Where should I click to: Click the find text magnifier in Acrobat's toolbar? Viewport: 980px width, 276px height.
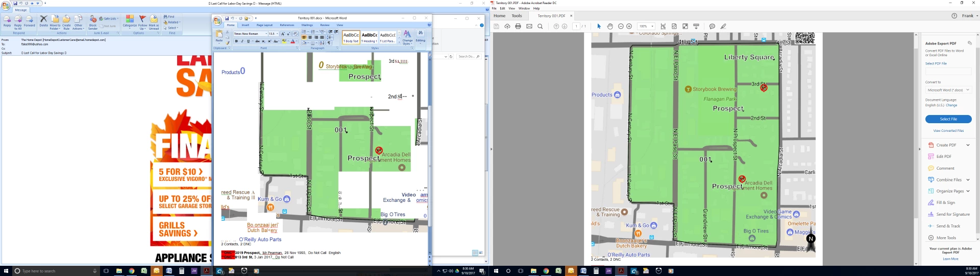[540, 26]
